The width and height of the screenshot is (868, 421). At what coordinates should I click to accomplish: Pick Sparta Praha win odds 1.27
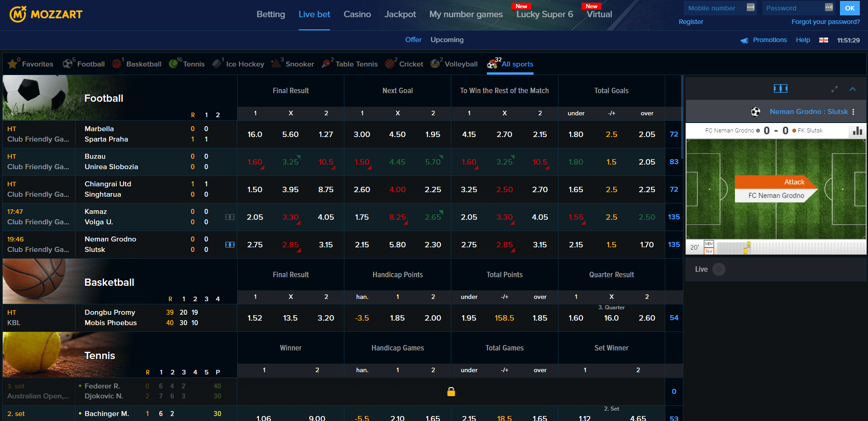coord(326,134)
